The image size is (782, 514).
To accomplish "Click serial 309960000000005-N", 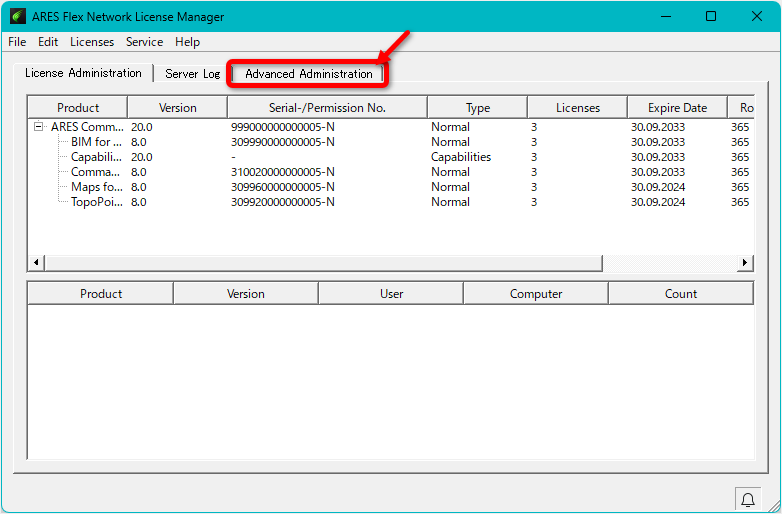I will (282, 186).
